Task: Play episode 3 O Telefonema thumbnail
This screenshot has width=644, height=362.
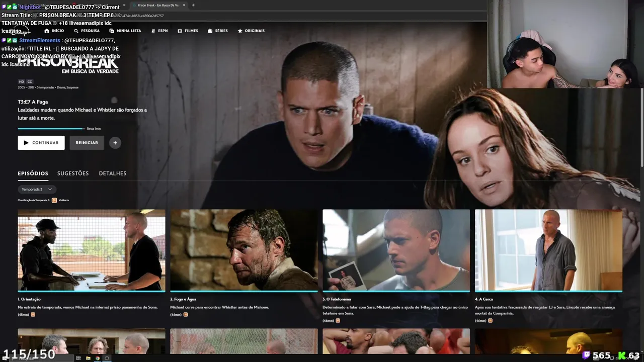Action: click(x=396, y=250)
